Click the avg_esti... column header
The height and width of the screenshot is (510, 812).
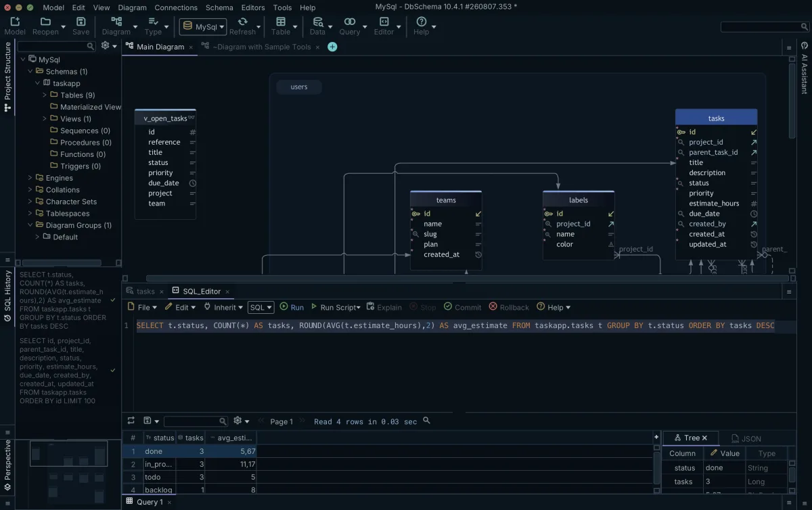click(x=231, y=438)
